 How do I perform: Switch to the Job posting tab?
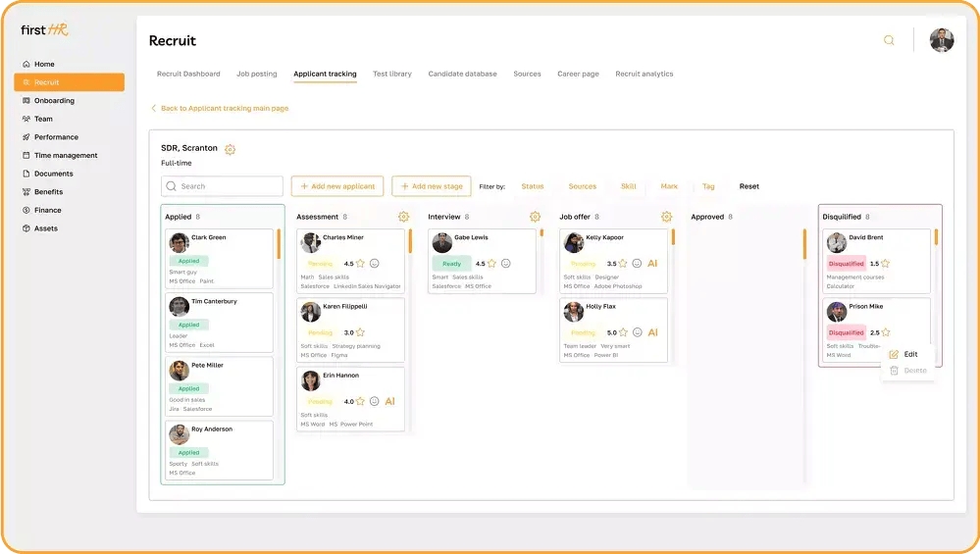click(x=257, y=74)
